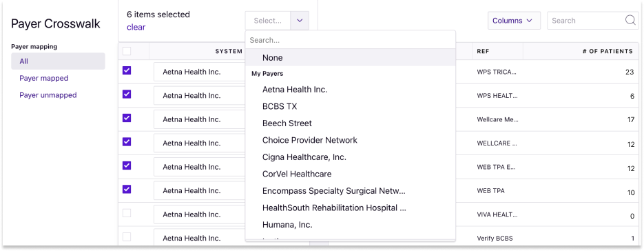Toggle the select-all header checkbox
Viewport: 644px width, 251px height.
click(x=127, y=51)
